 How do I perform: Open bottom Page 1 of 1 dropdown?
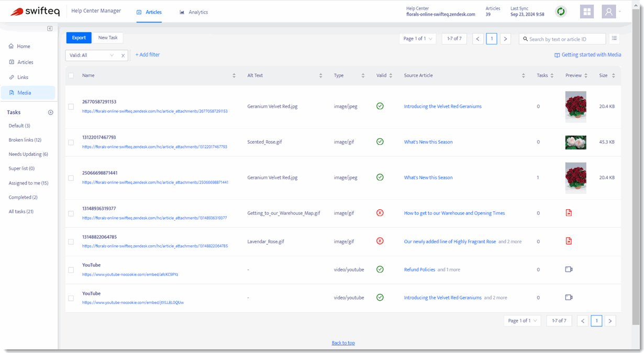coord(522,321)
